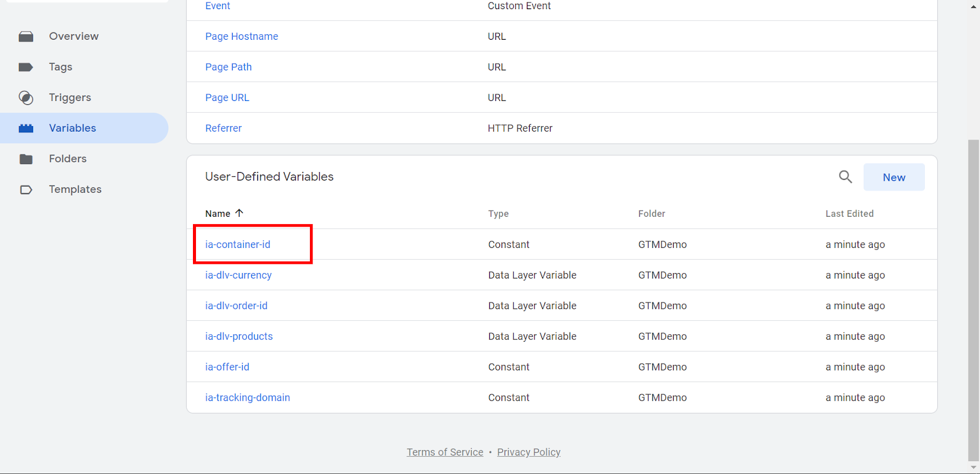Open the Referrer built-in variable
This screenshot has width=980, height=474.
coord(224,129)
